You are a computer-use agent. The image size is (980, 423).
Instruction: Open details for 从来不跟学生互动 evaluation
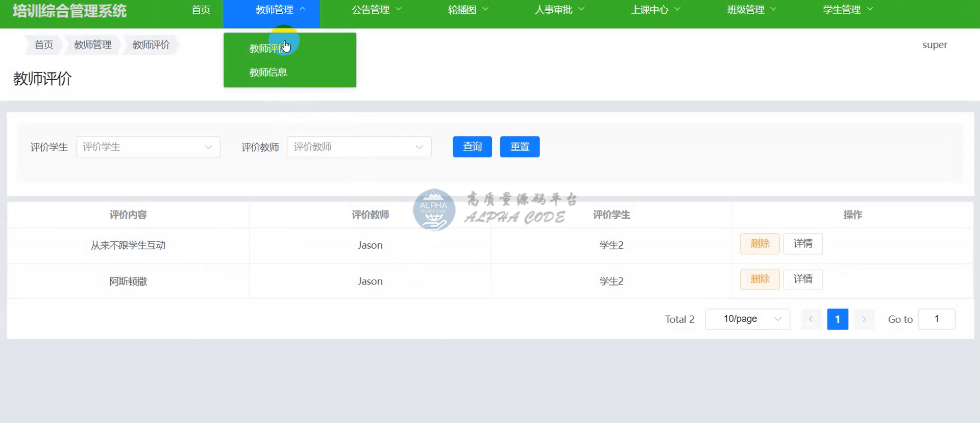[x=802, y=244]
